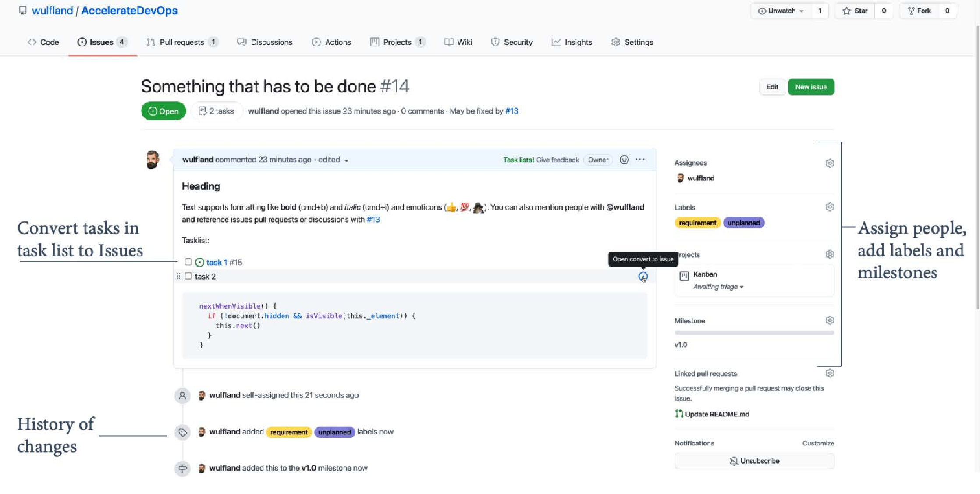980x494 pixels.
Task: Click the page vertical scrollbar
Action: pos(977,167)
